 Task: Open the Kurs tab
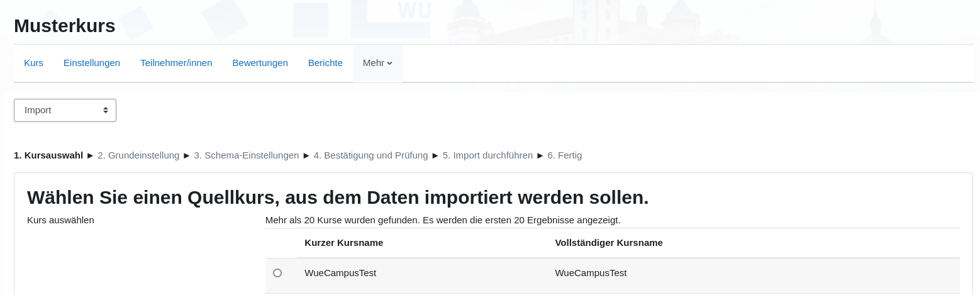point(33,63)
